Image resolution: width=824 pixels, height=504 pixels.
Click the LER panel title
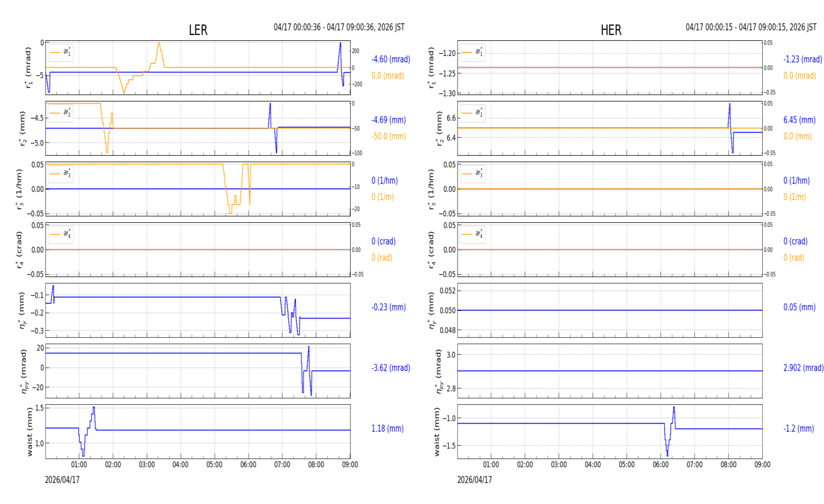coord(198,30)
